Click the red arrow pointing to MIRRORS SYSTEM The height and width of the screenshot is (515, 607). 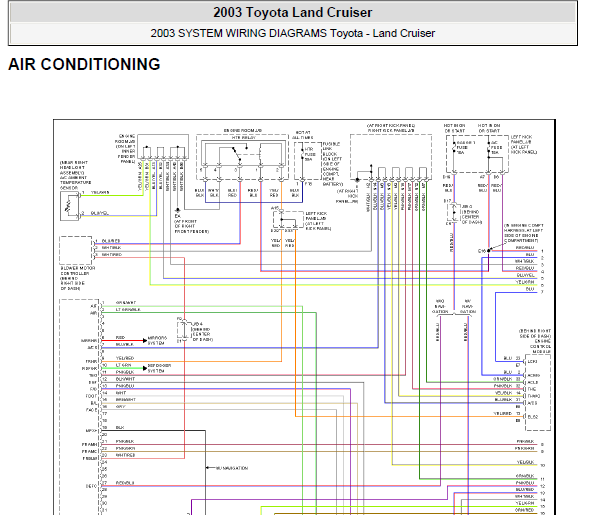pos(145,340)
